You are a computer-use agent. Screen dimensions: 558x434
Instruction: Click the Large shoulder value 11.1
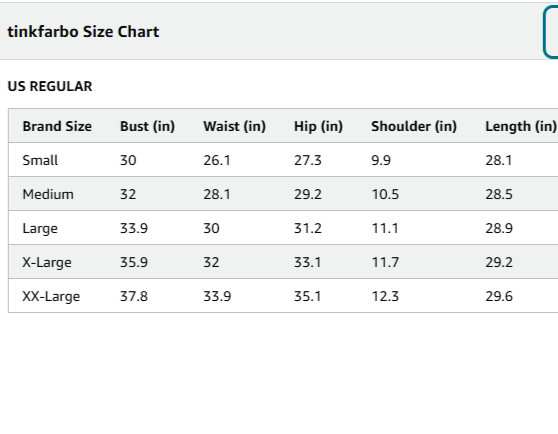click(x=385, y=228)
